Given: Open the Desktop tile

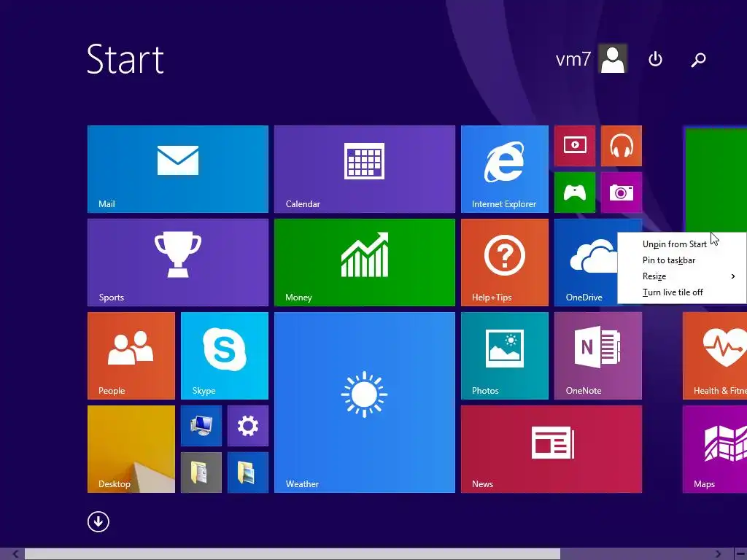Looking at the screenshot, I should (x=131, y=449).
